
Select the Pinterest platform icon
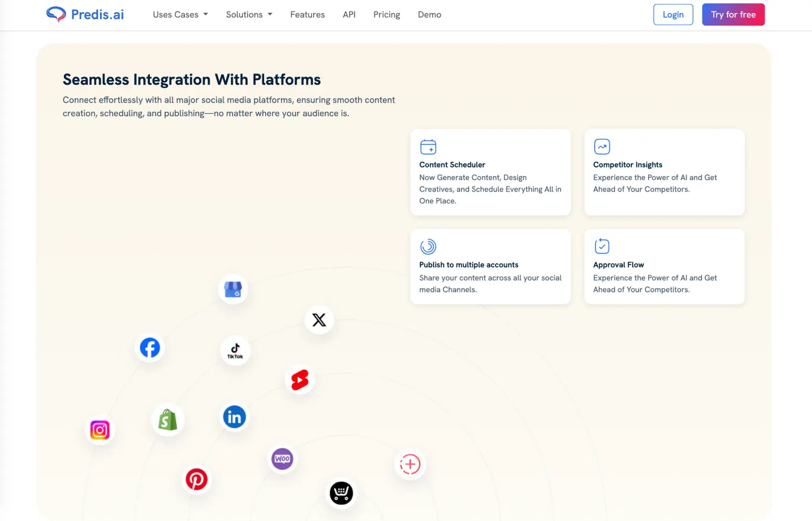click(x=197, y=480)
